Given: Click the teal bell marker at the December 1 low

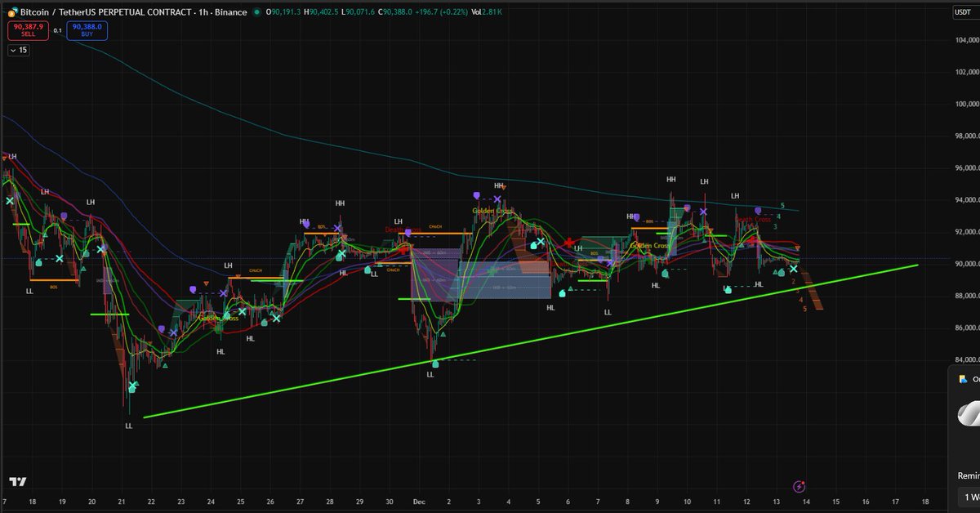Looking at the screenshot, I should [x=434, y=364].
